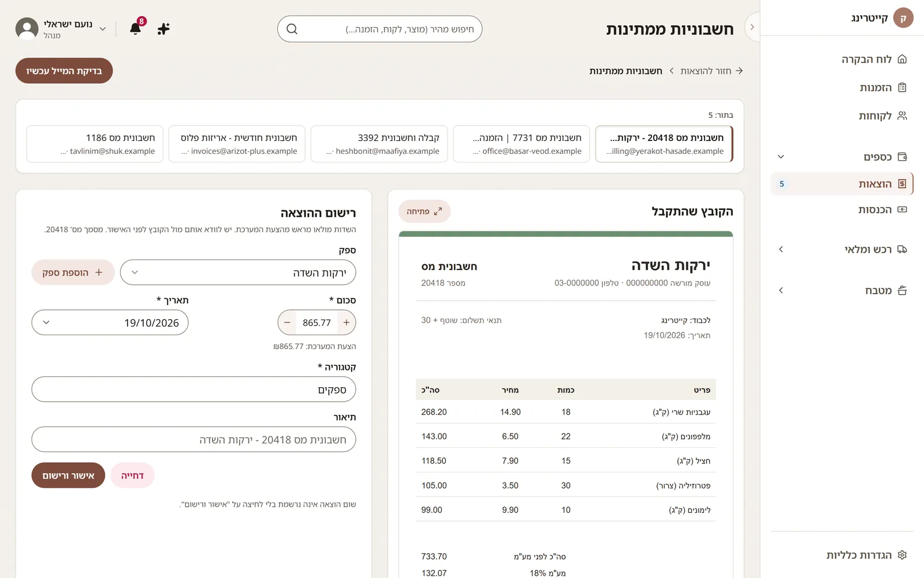Screen dimensions: 924x578
Task: Expand the רכש ומלאי section chevron
Action: point(781,249)
